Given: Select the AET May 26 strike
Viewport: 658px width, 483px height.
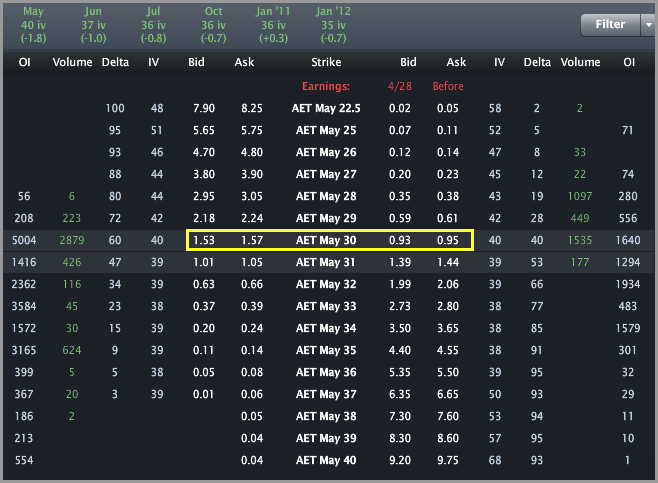Looking at the screenshot, I should tap(326, 152).
